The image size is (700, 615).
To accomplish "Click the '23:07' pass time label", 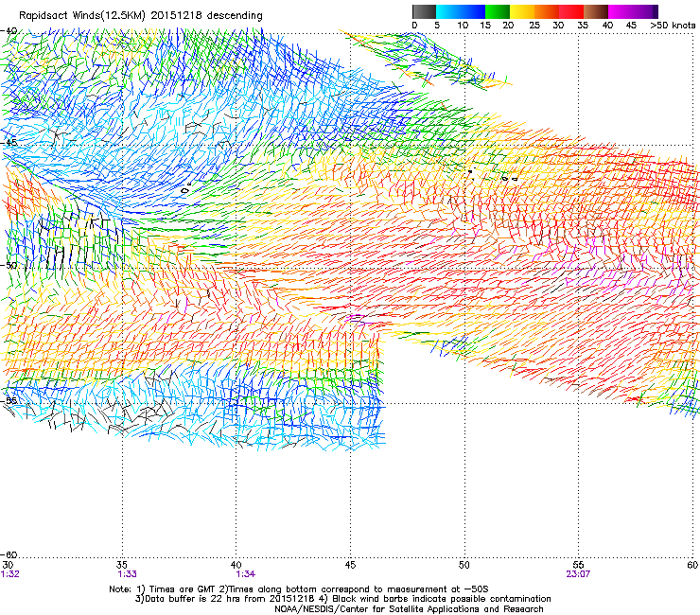I will pyautogui.click(x=578, y=574).
